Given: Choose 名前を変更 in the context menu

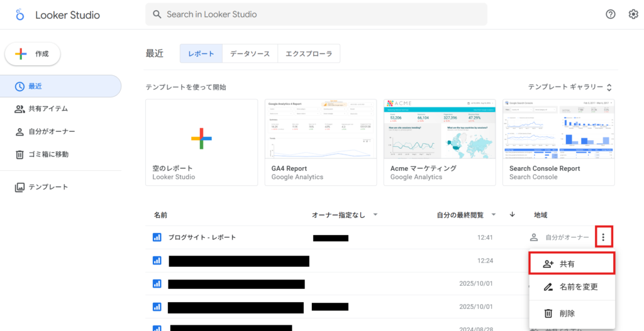Looking at the screenshot, I should pos(570,287).
